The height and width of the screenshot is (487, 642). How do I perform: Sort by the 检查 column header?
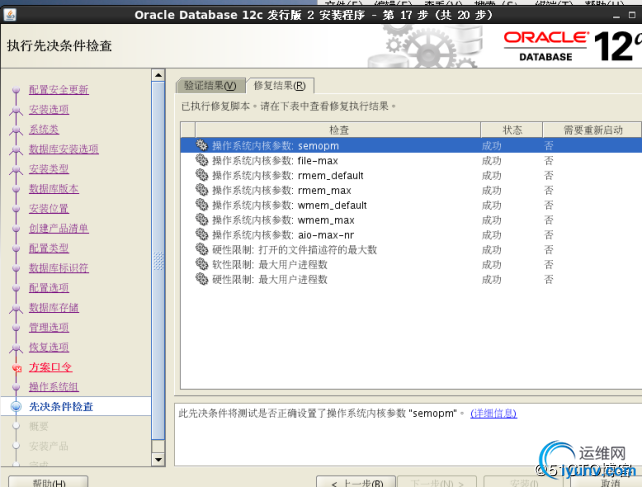tap(338, 130)
